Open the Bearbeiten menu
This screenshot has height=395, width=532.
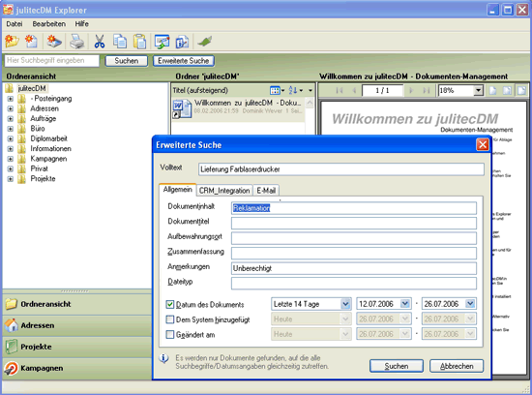[49, 24]
